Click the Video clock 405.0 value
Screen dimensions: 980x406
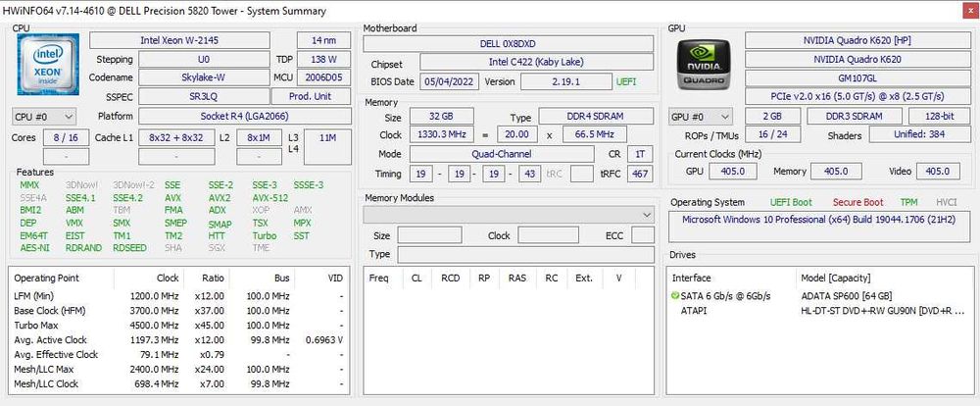[938, 172]
